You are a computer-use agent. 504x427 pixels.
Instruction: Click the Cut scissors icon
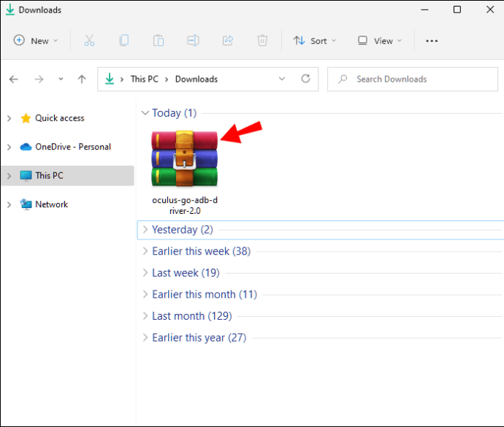(89, 40)
